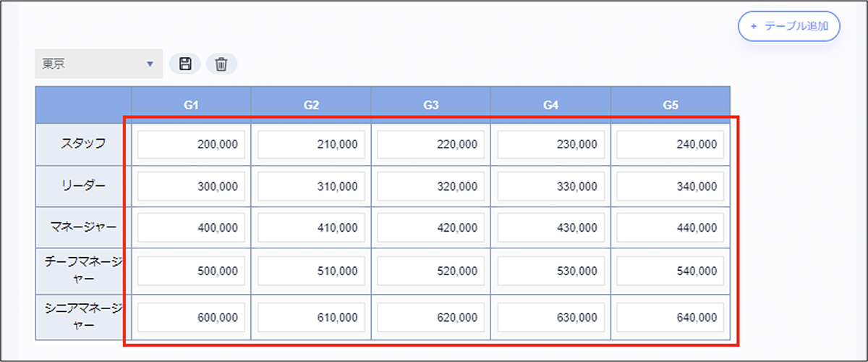Viewport: 868px width, 362px height.
Task: Click the save floppy disk icon
Action: [185, 64]
